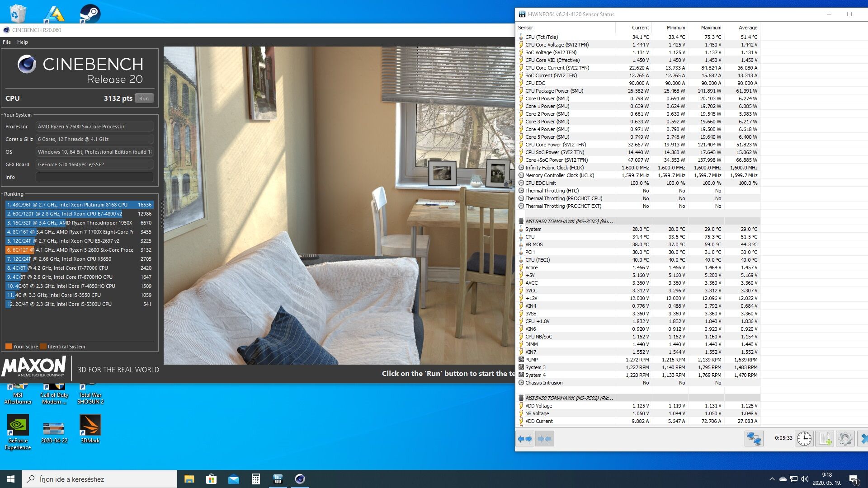This screenshot has height=488, width=868.
Task: Select ranking entry Core i5-5300U
Action: pos(79,304)
